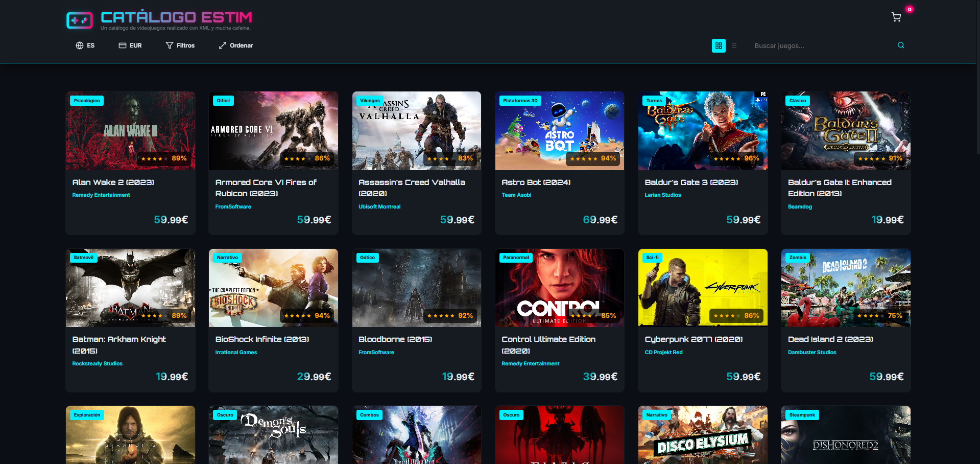Click the Team Asobi developer link

[x=516, y=195]
